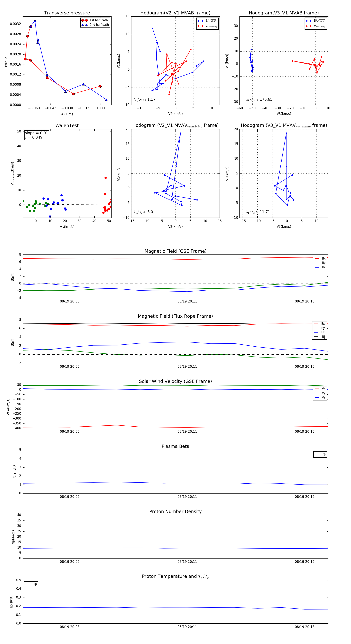Click the "|B|" legend entry

(x=320, y=337)
